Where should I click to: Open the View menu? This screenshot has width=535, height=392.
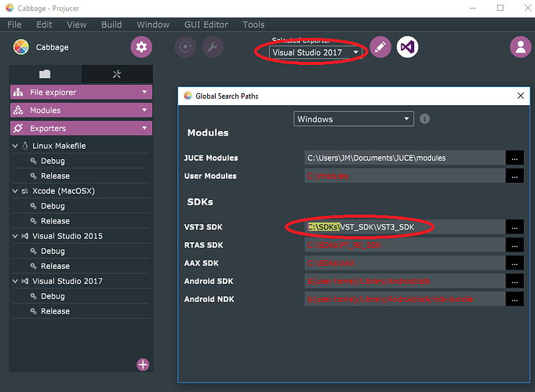tap(76, 24)
